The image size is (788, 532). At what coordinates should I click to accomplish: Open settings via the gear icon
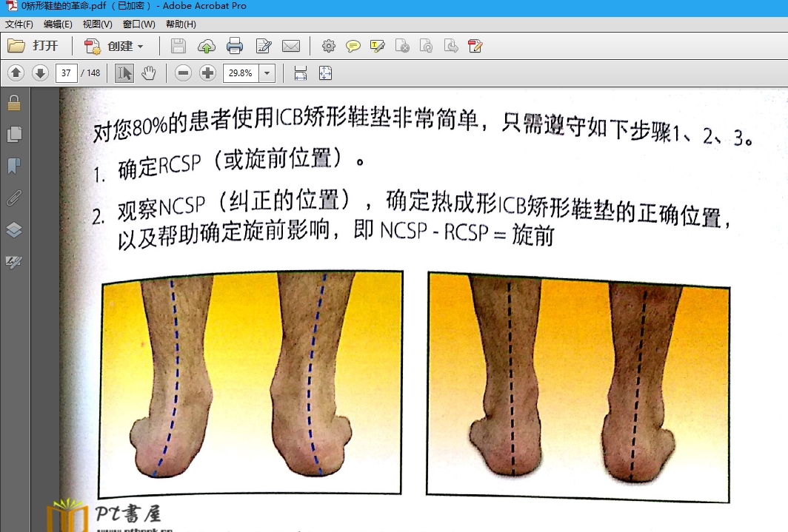pos(329,46)
